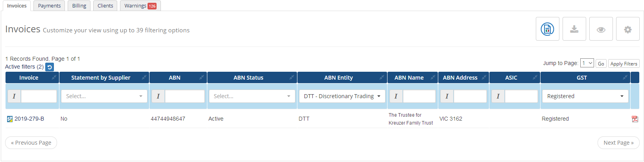Click the Apply Filters button

tap(624, 63)
